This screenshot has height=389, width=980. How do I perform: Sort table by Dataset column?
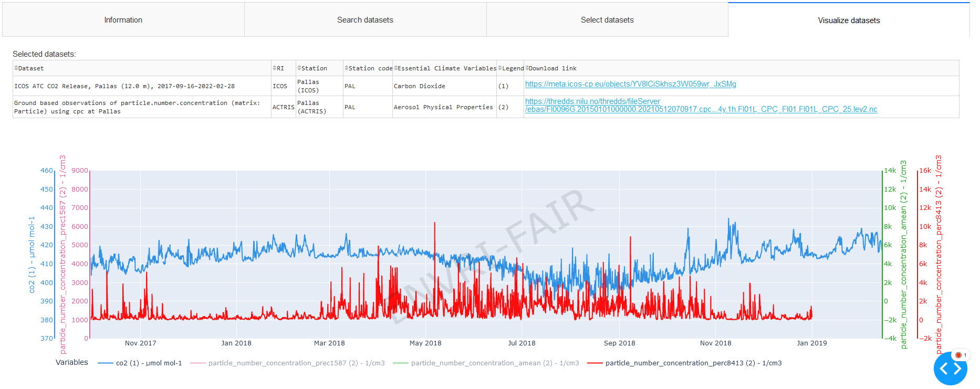tap(16, 68)
